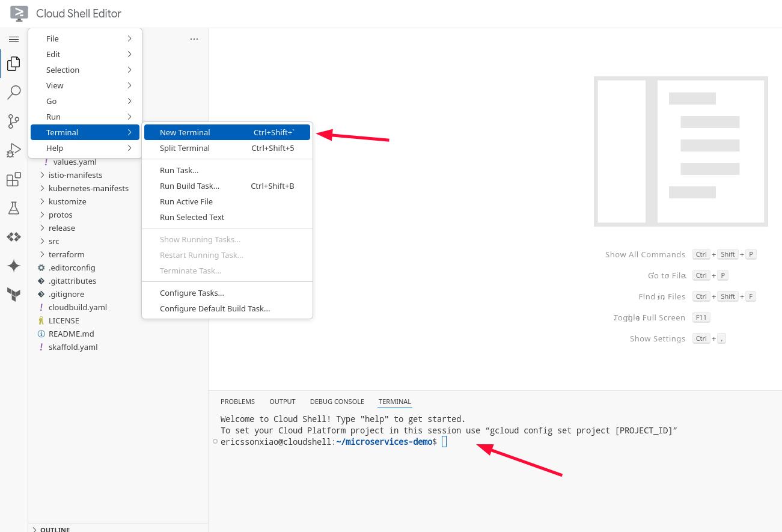782x532 pixels.
Task: Click the Find in Files hint text
Action: [662, 296]
